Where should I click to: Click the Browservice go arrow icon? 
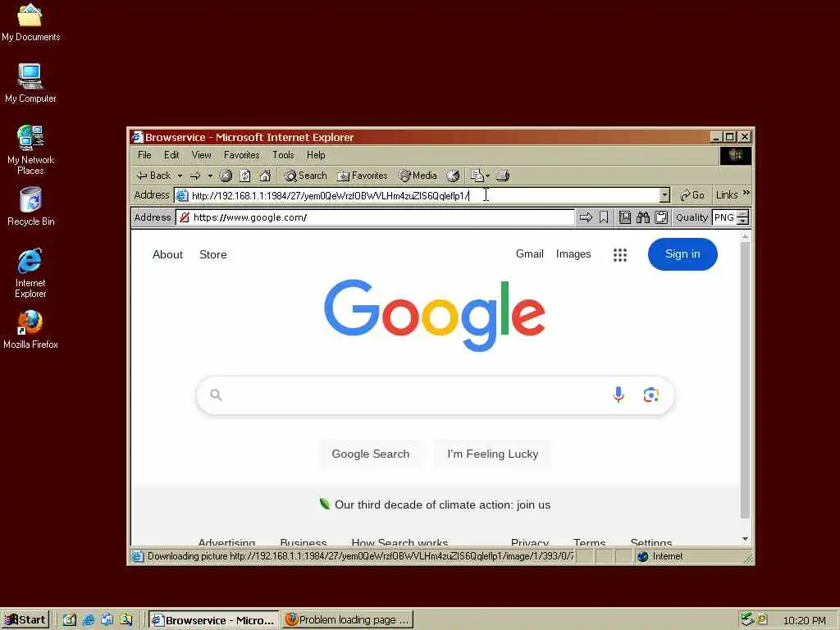(x=586, y=217)
